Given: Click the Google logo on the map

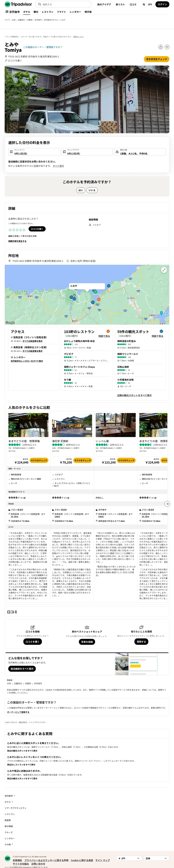Looking at the screenshot, I should [x=10, y=322].
